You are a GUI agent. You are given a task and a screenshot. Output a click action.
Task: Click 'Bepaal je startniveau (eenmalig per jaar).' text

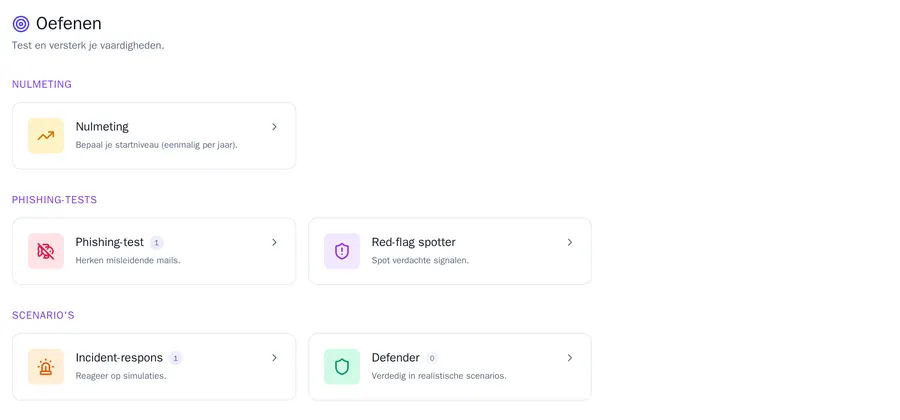click(157, 145)
